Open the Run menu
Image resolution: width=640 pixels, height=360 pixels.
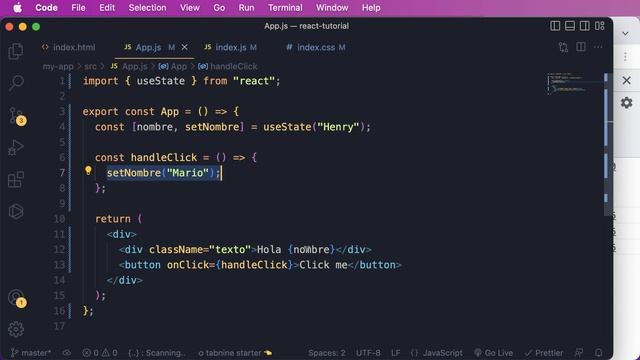(247, 8)
